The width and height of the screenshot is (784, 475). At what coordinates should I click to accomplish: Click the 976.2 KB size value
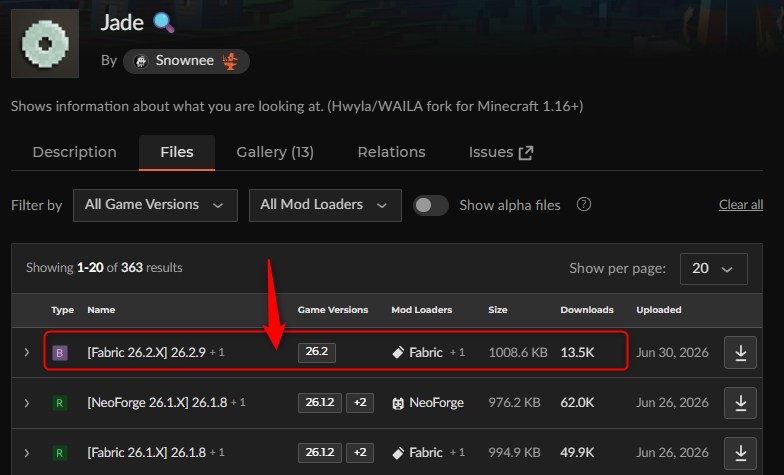tap(514, 402)
